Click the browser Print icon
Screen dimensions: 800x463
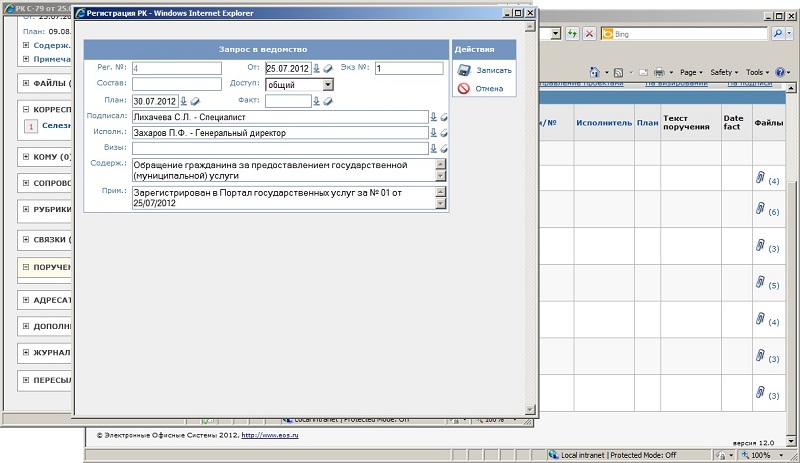coord(659,73)
